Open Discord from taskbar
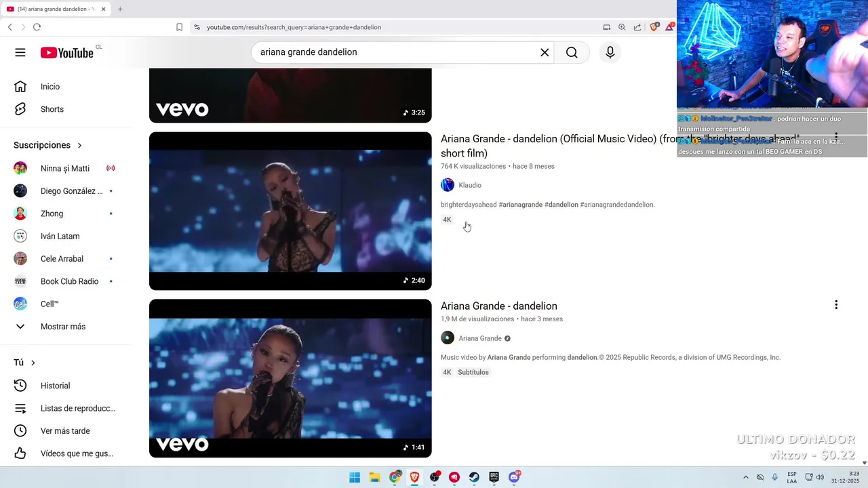The width and height of the screenshot is (868, 488). pyautogui.click(x=515, y=477)
